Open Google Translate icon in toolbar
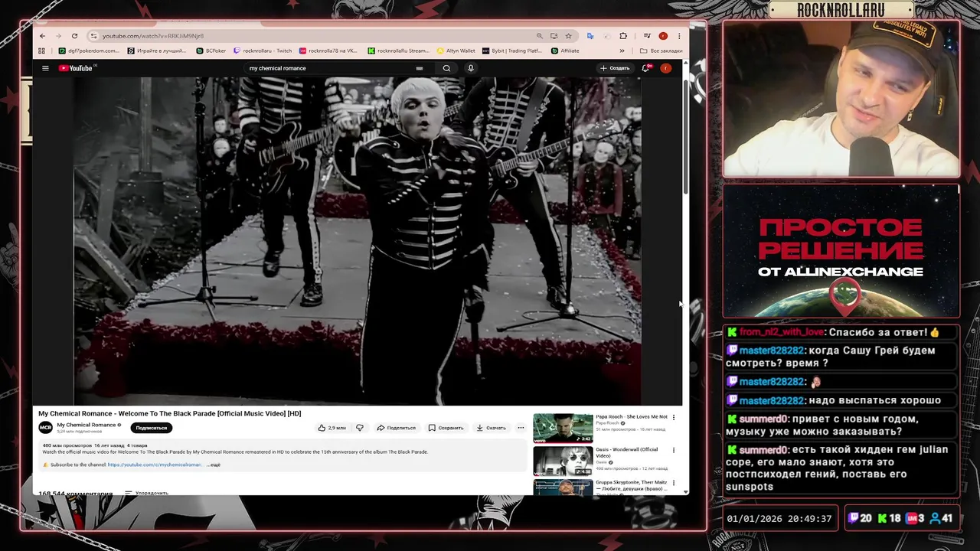The width and height of the screenshot is (980, 551). pos(590,36)
